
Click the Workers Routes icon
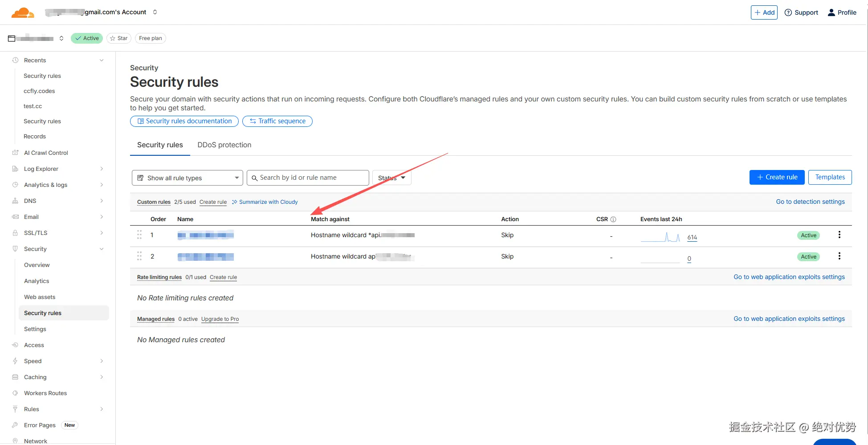(x=15, y=393)
